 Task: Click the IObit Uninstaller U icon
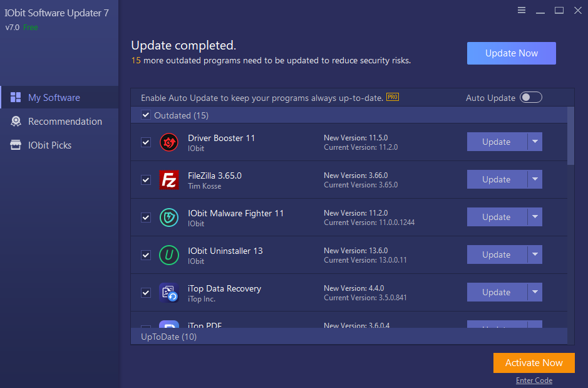click(x=168, y=254)
